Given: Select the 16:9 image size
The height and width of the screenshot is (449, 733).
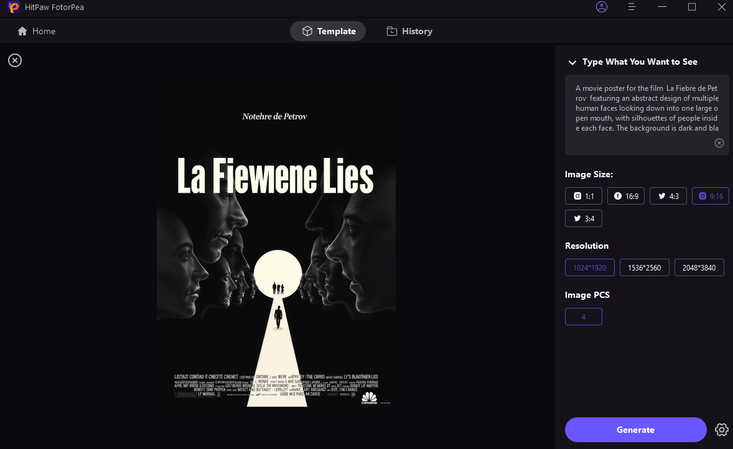Looking at the screenshot, I should [625, 196].
